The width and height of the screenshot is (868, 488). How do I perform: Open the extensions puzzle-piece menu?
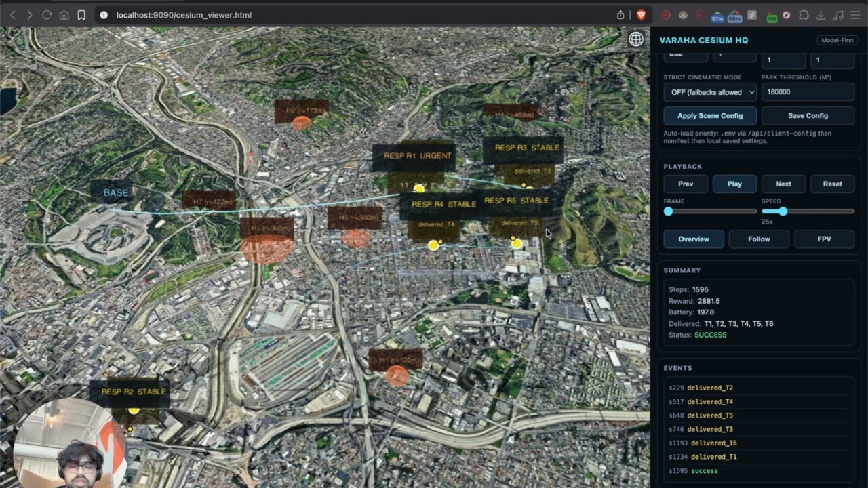coord(804,14)
